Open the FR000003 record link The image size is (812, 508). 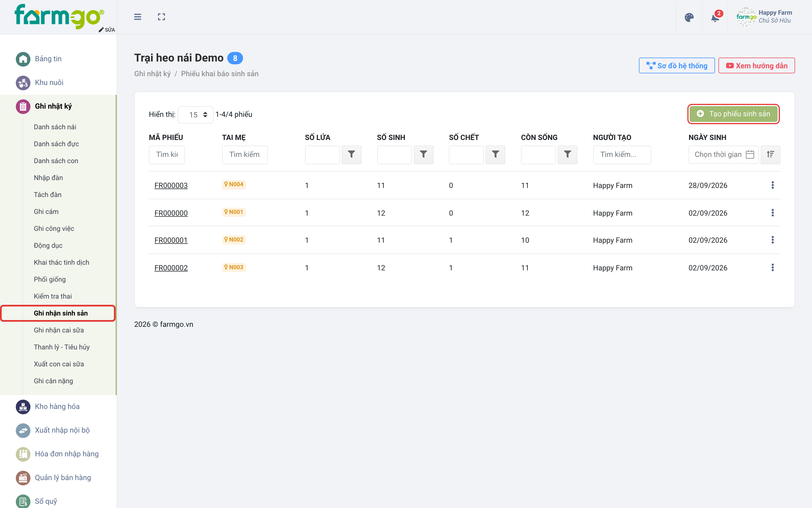tap(171, 185)
